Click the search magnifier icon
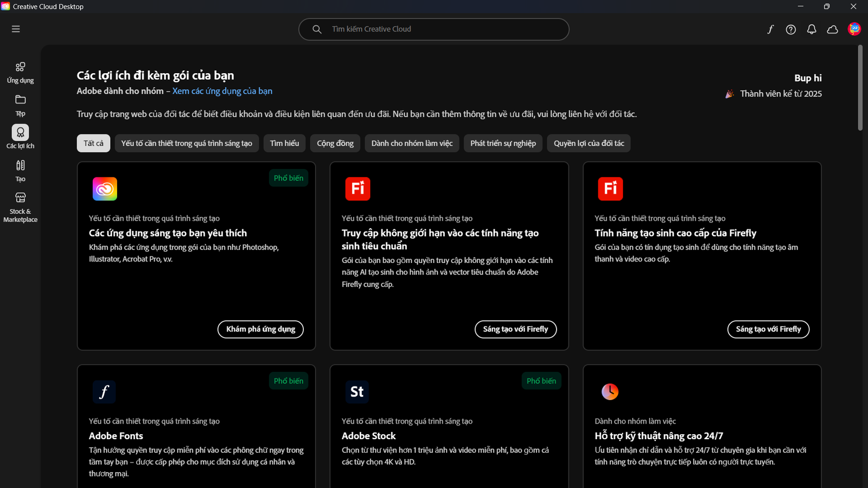This screenshot has height=488, width=868. coord(317,29)
